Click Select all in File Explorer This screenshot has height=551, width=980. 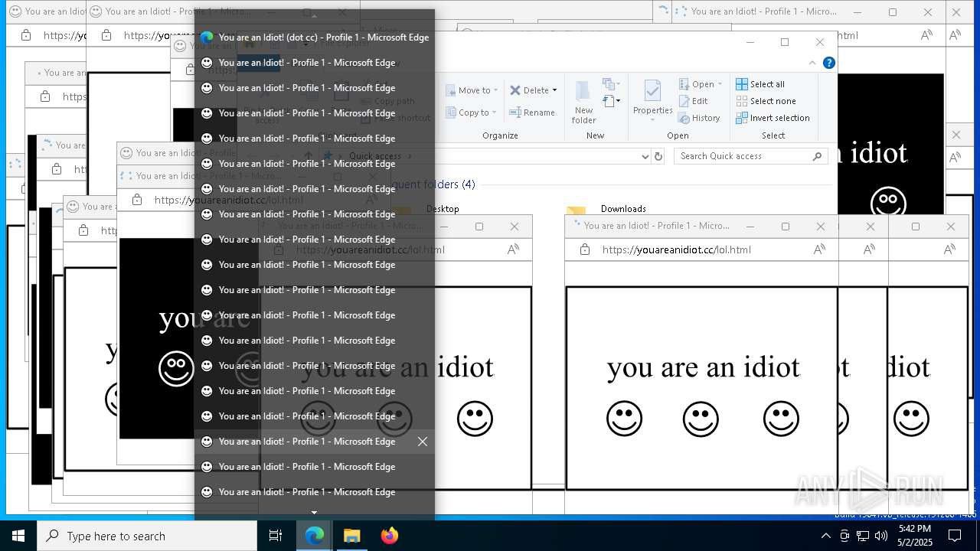pyautogui.click(x=760, y=84)
